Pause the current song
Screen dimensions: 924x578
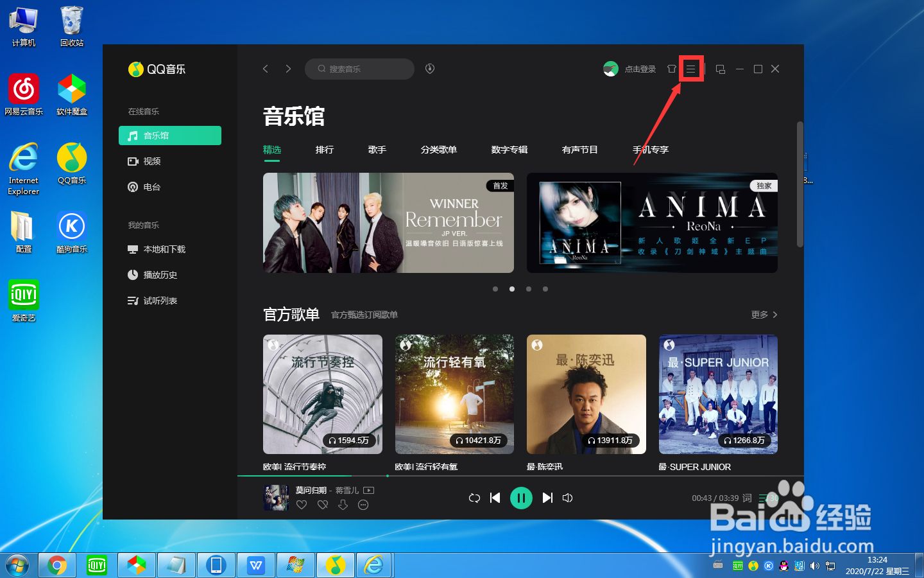(521, 498)
